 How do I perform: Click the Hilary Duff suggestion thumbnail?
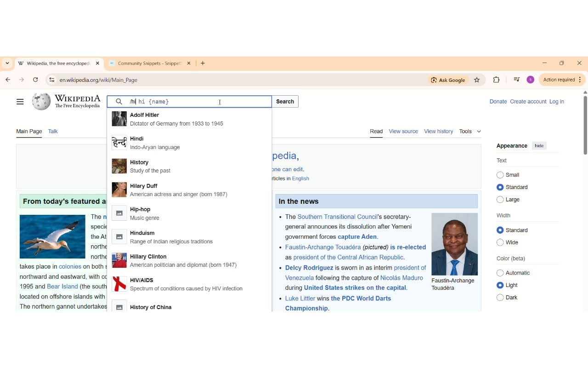[x=119, y=190]
